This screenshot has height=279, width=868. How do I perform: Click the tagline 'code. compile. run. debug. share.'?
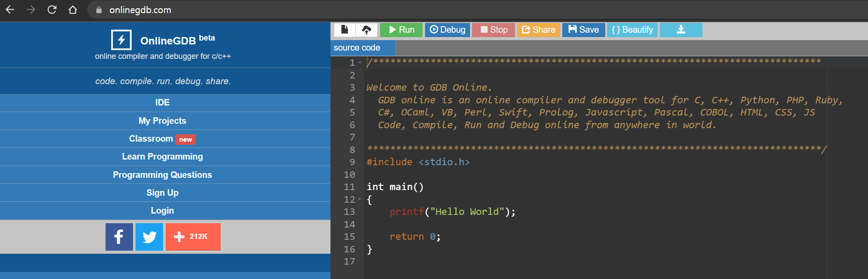point(163,81)
